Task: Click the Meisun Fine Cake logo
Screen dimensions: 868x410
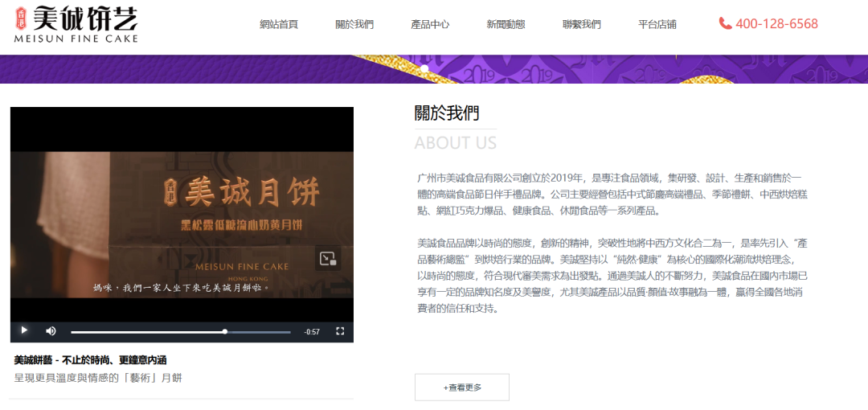Action: [x=76, y=24]
